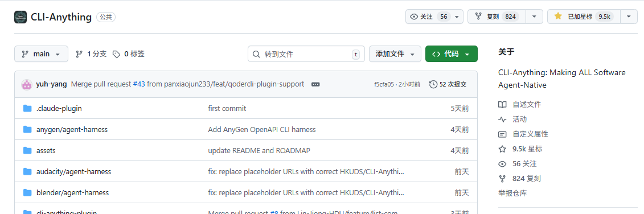Open the blender/agent-harness folder
644x214 pixels.
(x=73, y=192)
